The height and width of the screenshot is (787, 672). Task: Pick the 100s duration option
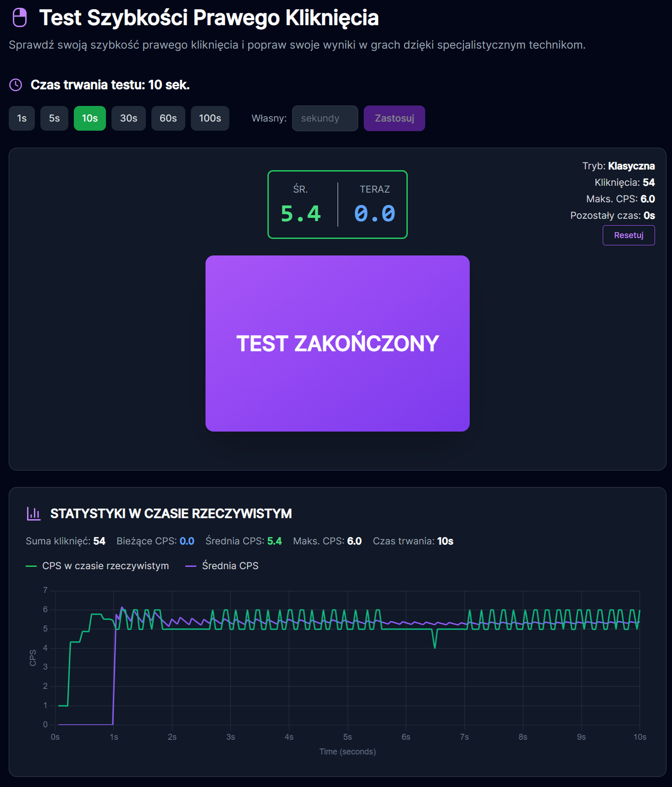click(x=210, y=118)
